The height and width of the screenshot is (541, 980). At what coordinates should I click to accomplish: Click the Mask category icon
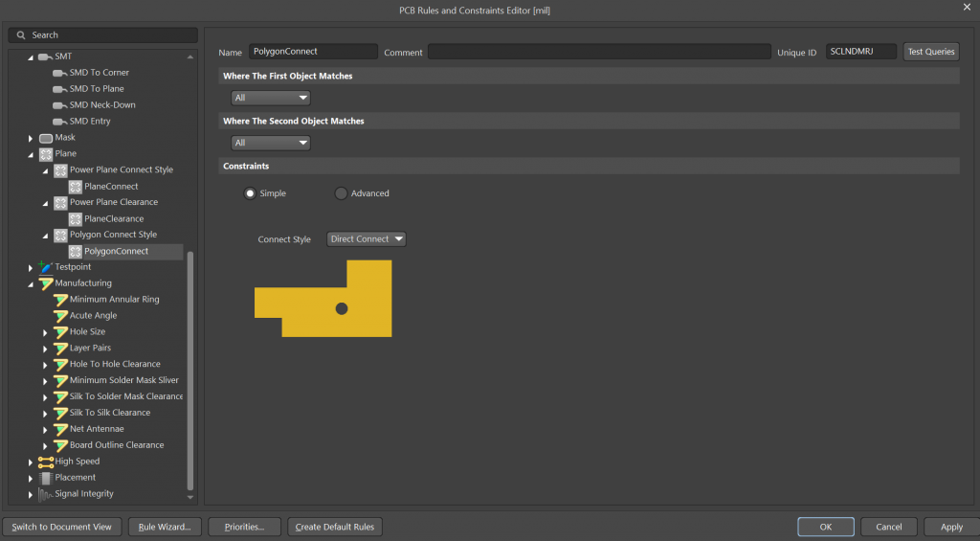tap(46, 138)
